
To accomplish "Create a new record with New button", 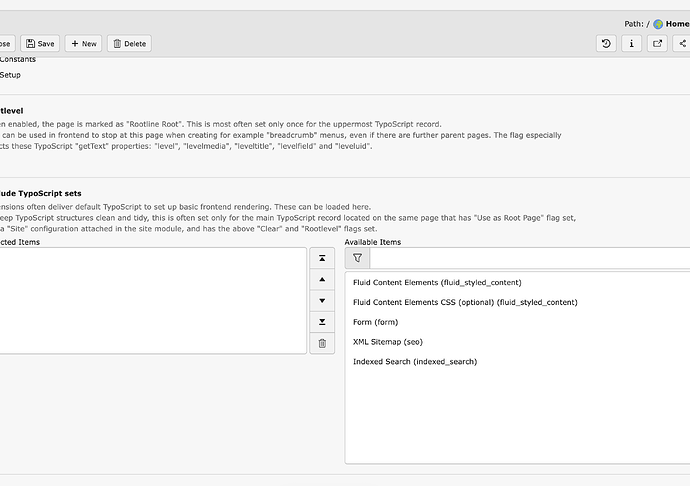I will pyautogui.click(x=83, y=44).
